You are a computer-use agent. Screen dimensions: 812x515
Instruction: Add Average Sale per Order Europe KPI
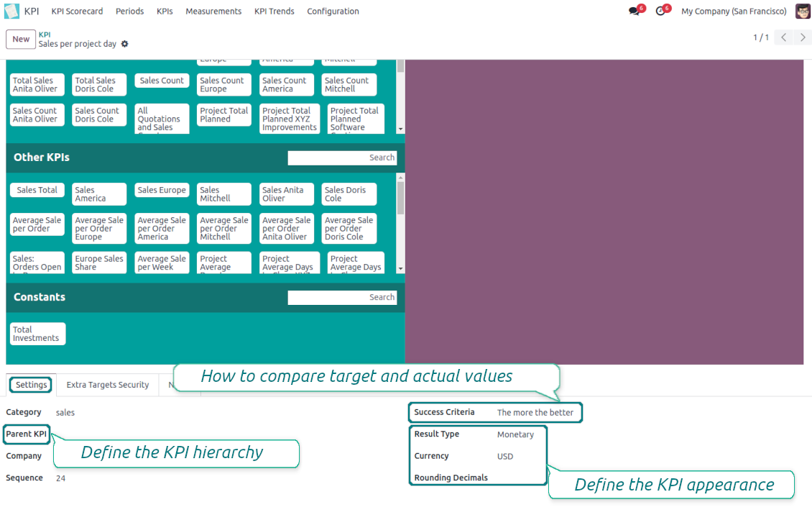99,229
